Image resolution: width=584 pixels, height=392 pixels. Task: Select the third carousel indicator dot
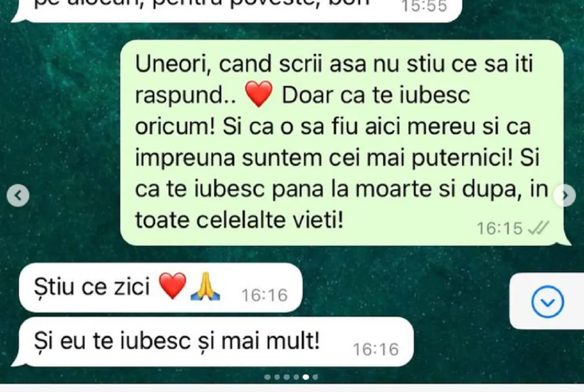[286, 377]
